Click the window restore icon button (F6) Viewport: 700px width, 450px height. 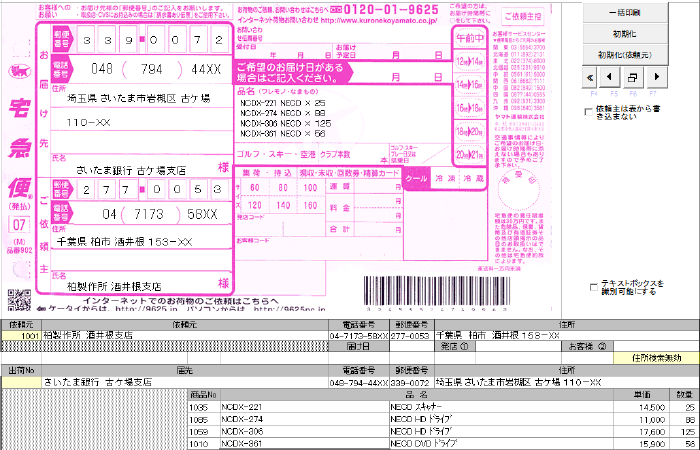pyautogui.click(x=632, y=78)
